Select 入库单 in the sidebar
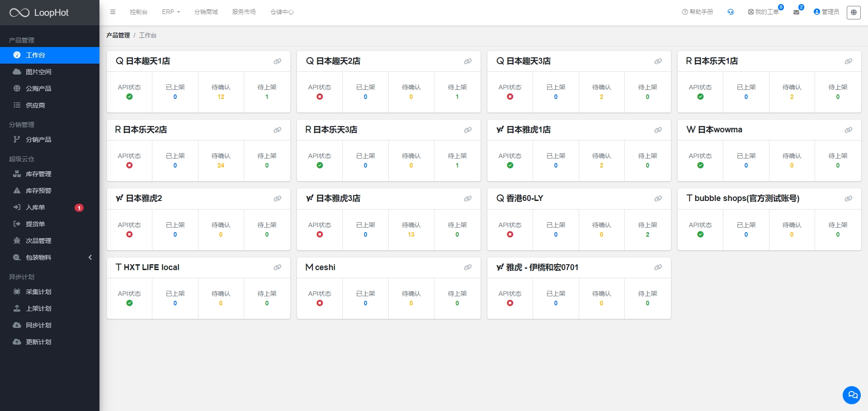This screenshot has height=411, width=868. [x=35, y=207]
